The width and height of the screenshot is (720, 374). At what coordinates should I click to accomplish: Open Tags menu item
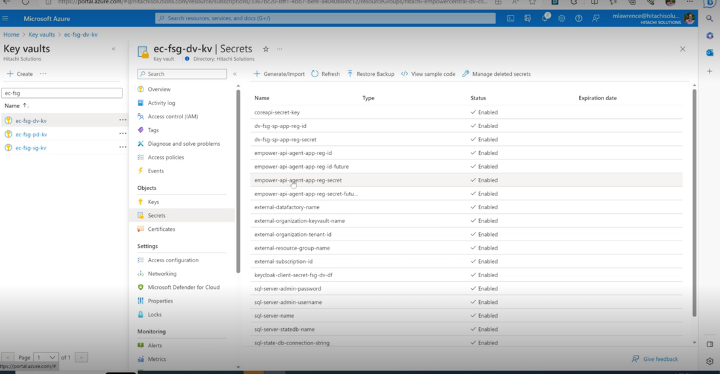(x=153, y=130)
